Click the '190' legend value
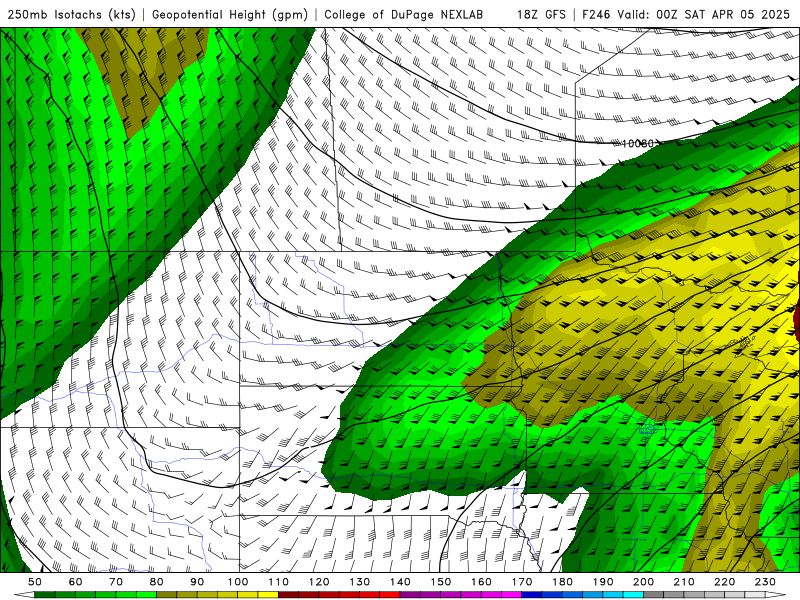Image resolution: width=800 pixels, height=600 pixels. click(603, 582)
